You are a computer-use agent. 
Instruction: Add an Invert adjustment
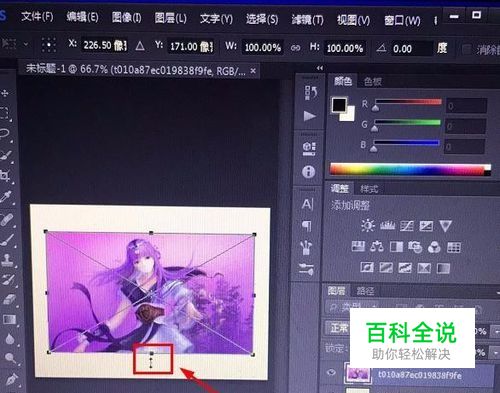point(367,267)
